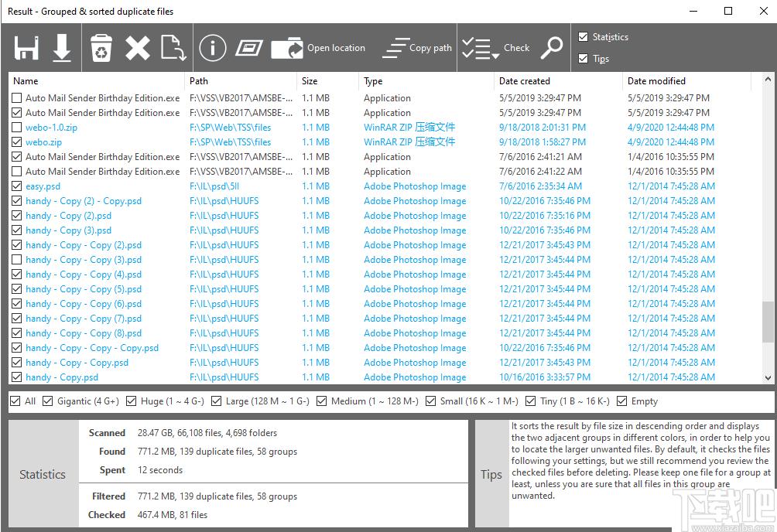The height and width of the screenshot is (532, 777).
Task: Click the Save results floppy icon
Action: (26, 48)
